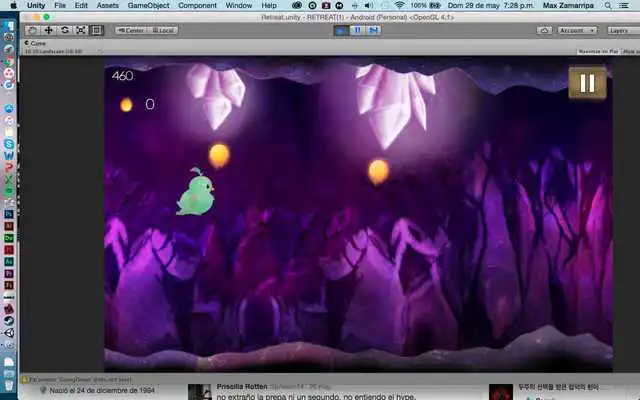The width and height of the screenshot is (640, 400).
Task: Open the File menu
Action: click(60, 5)
